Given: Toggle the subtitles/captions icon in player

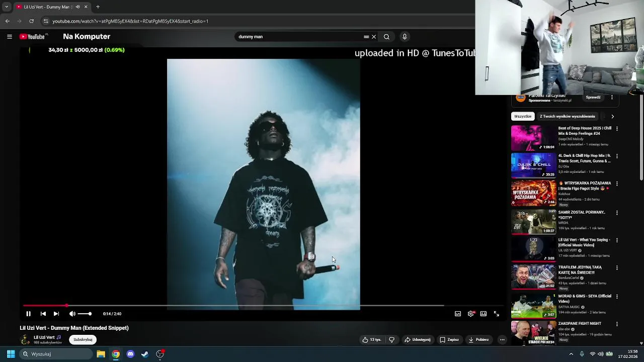Looking at the screenshot, I should 458,314.
